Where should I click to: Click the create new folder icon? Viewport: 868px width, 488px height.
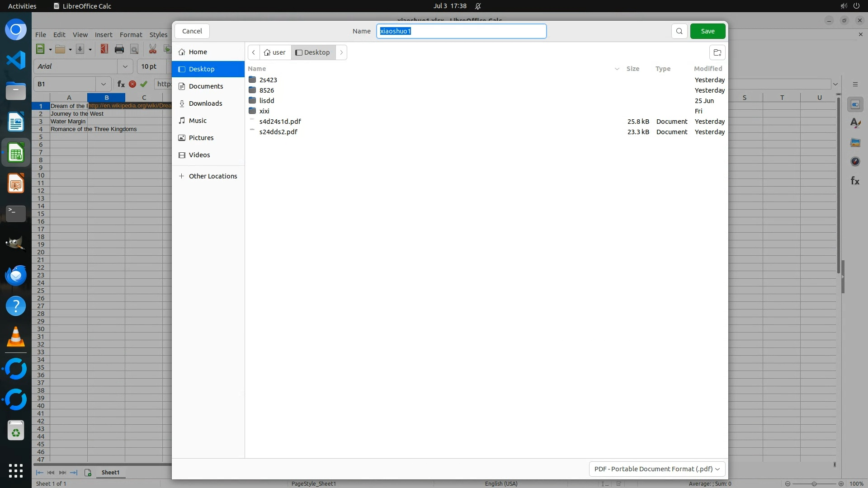[717, 52]
